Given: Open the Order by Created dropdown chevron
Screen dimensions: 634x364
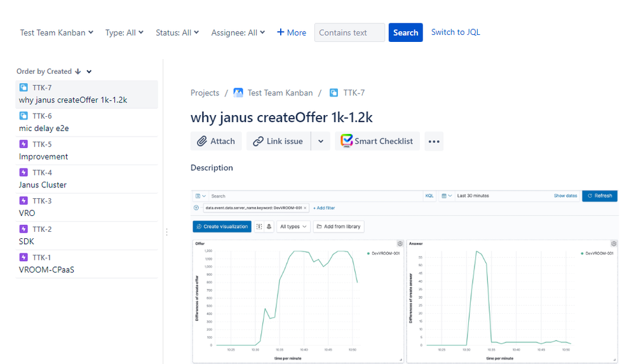Looking at the screenshot, I should 89,72.
